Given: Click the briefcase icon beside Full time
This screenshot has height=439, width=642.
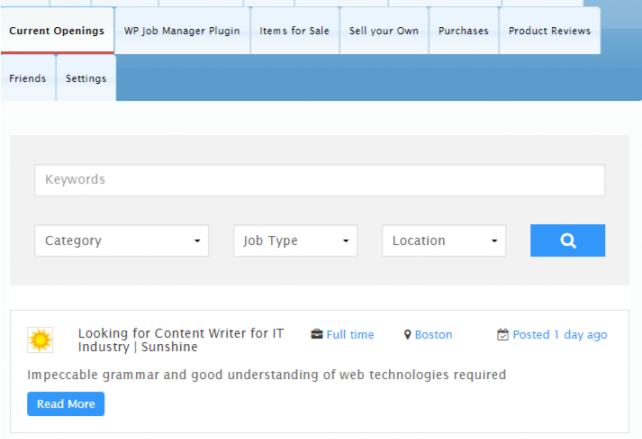Looking at the screenshot, I should click(317, 335).
